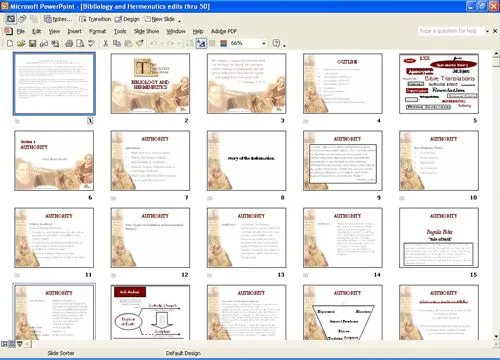The width and height of the screenshot is (500, 360).
Task: Click the Print icon
Action: [x=69, y=43]
